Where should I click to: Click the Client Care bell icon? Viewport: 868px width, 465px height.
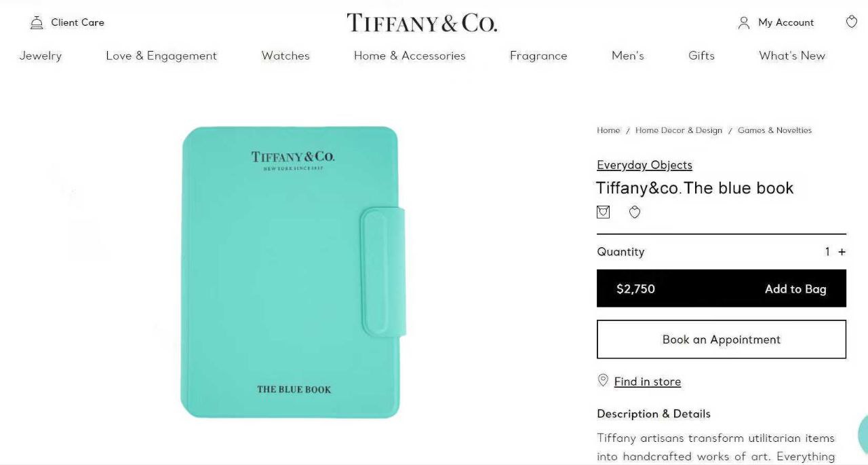point(37,22)
